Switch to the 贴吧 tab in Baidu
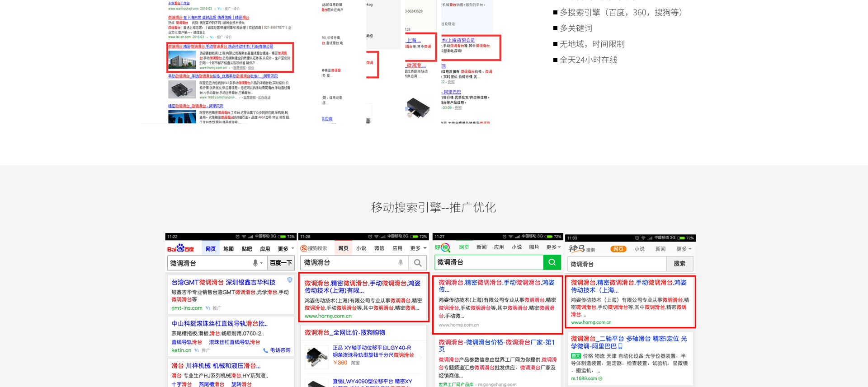This screenshot has height=387, width=868. (x=247, y=249)
